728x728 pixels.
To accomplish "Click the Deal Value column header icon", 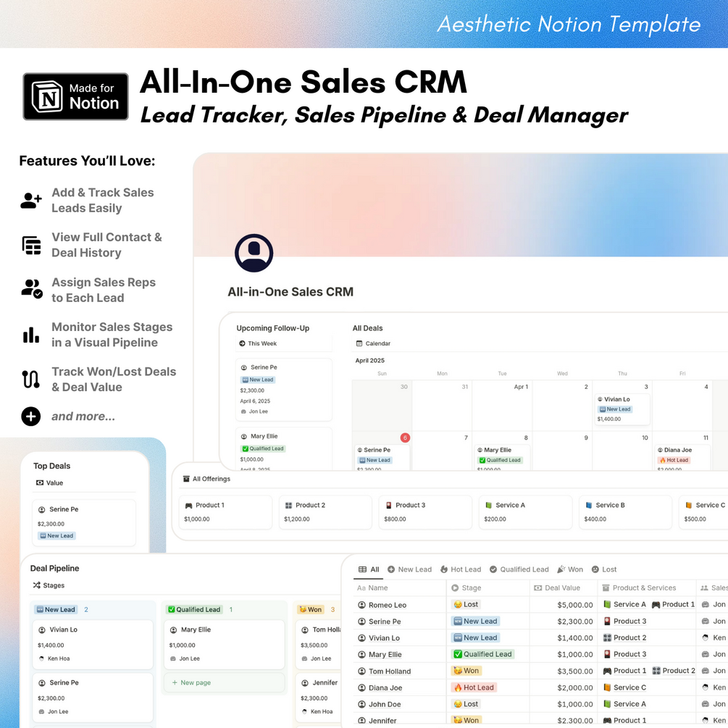I will click(538, 587).
